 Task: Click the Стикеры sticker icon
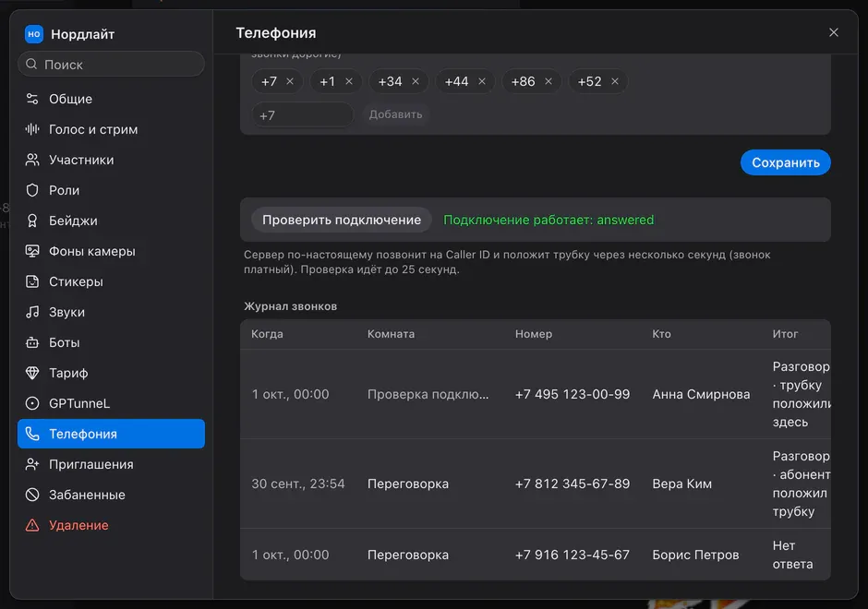32,281
